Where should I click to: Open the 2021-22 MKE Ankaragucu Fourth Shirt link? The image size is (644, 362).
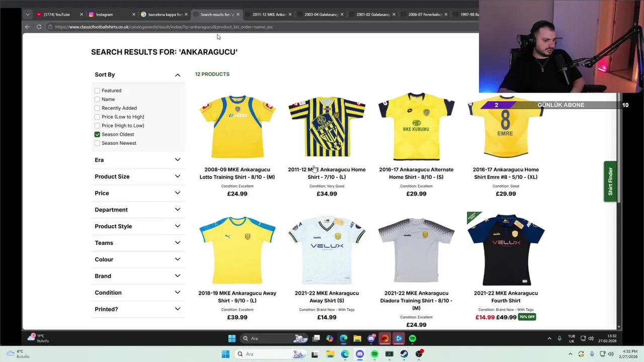[506, 297]
